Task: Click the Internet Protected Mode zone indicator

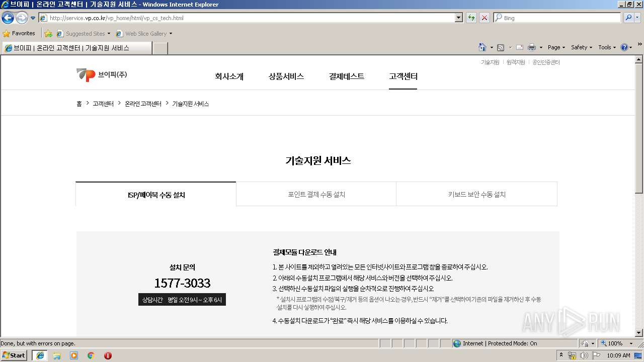Action: (496, 343)
